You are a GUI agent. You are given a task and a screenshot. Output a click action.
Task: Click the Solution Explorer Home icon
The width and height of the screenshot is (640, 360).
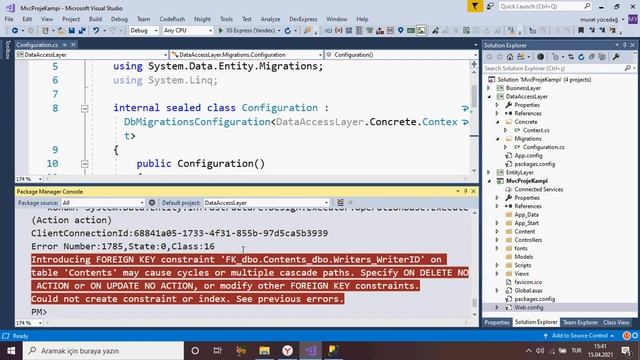point(510,57)
